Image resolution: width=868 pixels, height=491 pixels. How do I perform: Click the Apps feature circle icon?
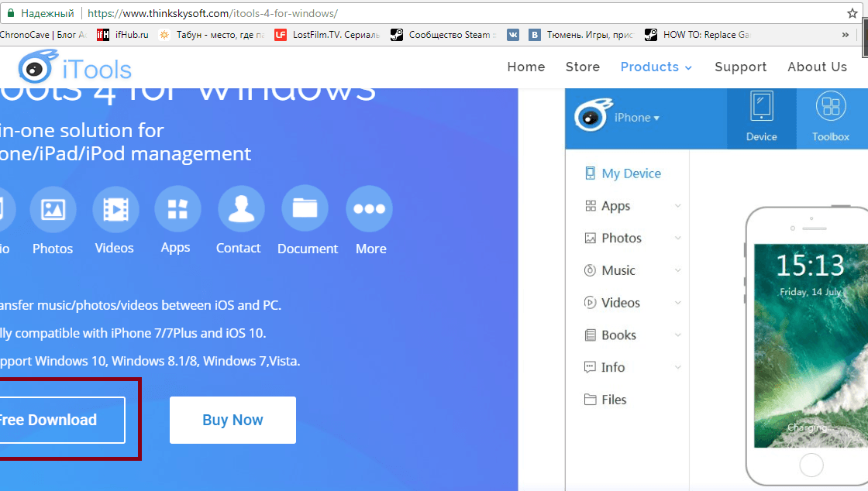pos(177,209)
